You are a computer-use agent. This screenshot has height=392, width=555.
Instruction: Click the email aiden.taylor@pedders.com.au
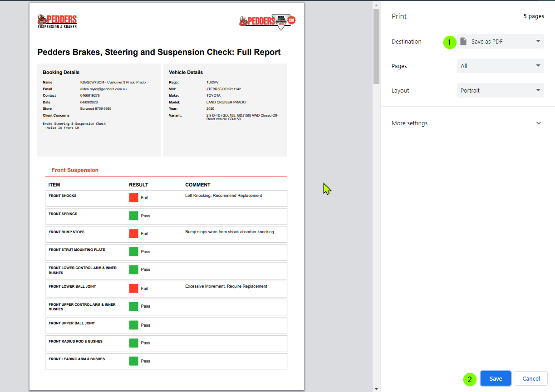103,89
